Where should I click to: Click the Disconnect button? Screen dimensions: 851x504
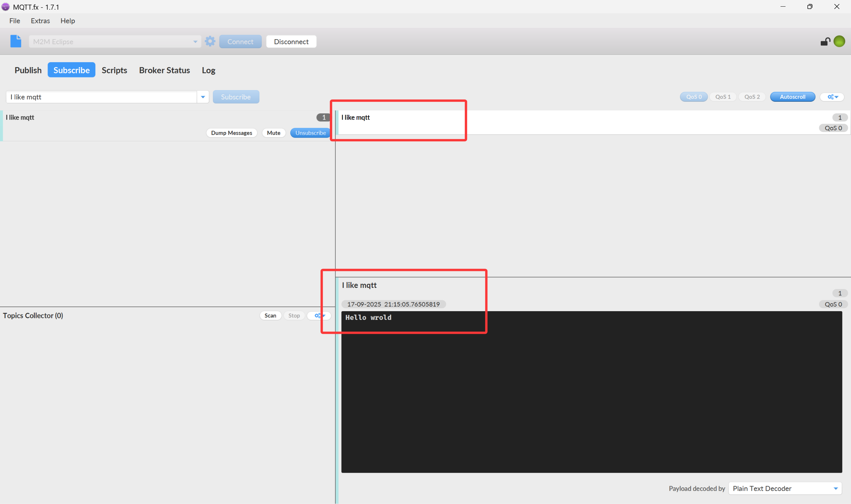[x=291, y=42]
